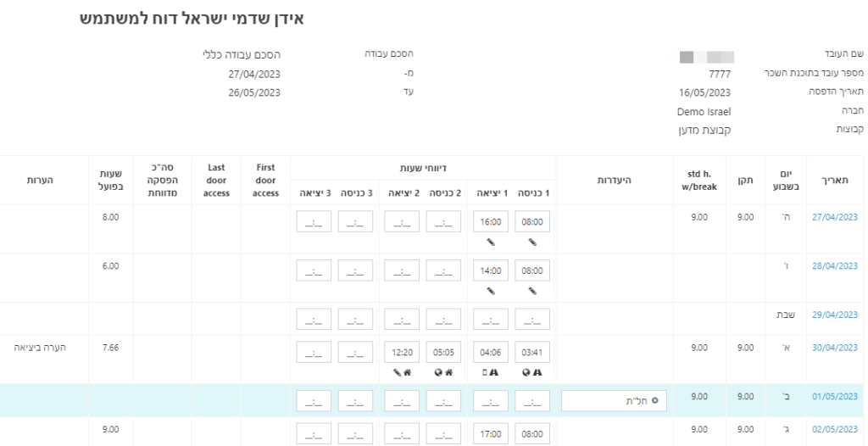Screen dimensions: 868x446
Task: Edit the 05:05 second entry field
Action: point(444,352)
